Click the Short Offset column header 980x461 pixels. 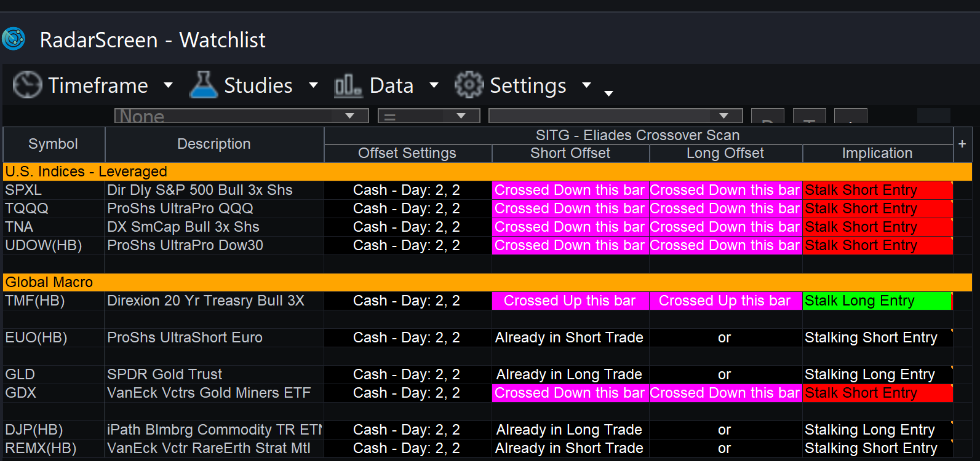coord(570,153)
